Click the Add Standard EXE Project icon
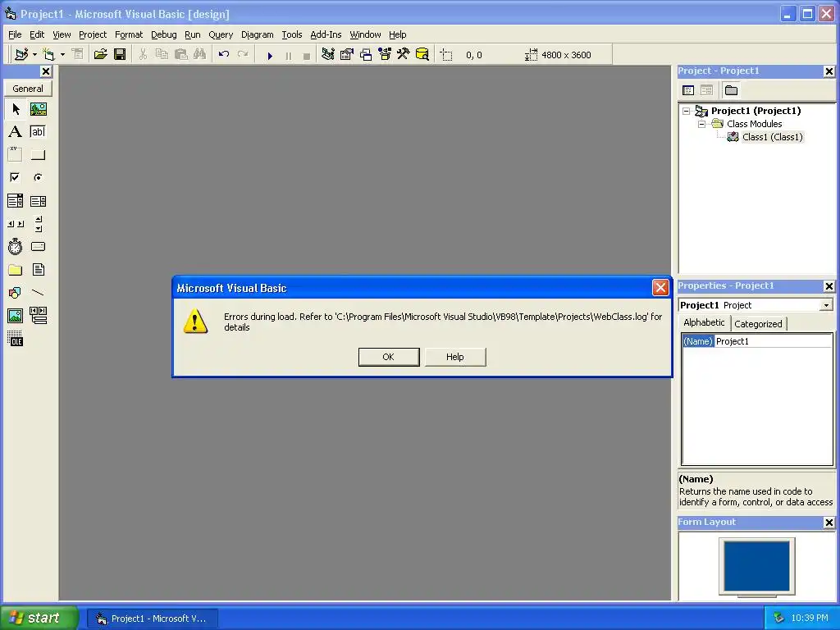Screen dimensions: 840x630 tap(21, 55)
